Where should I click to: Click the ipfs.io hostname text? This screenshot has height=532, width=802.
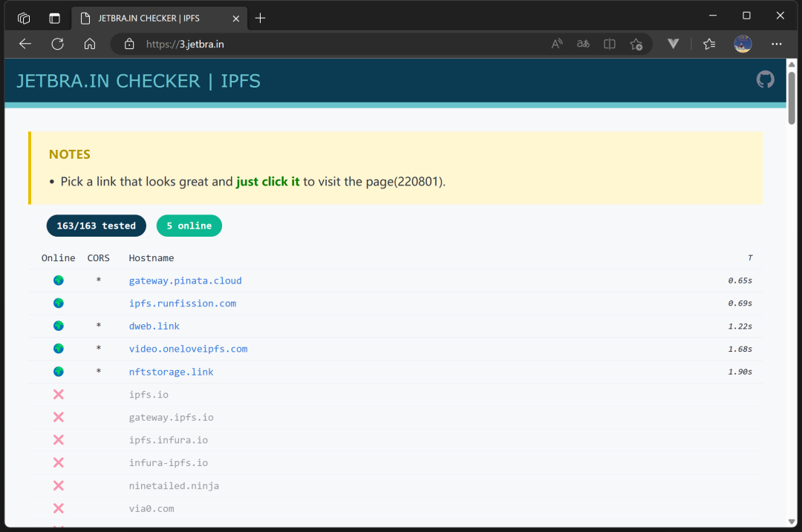(149, 395)
